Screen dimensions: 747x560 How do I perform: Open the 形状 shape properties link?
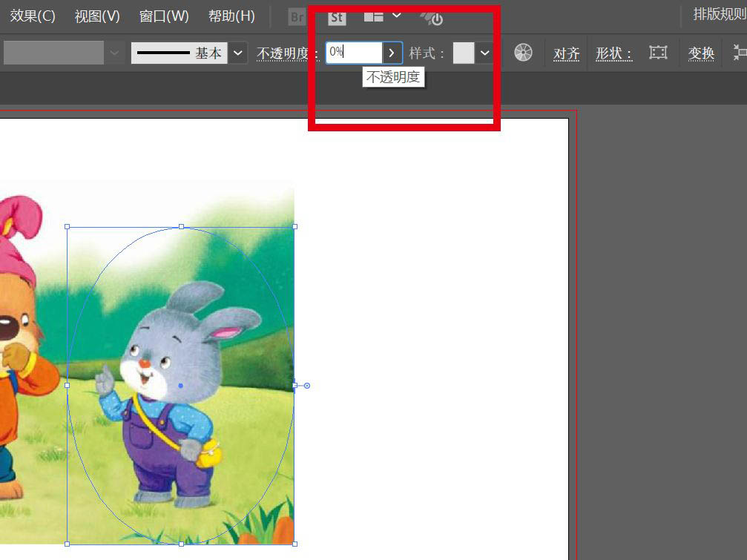click(x=613, y=53)
